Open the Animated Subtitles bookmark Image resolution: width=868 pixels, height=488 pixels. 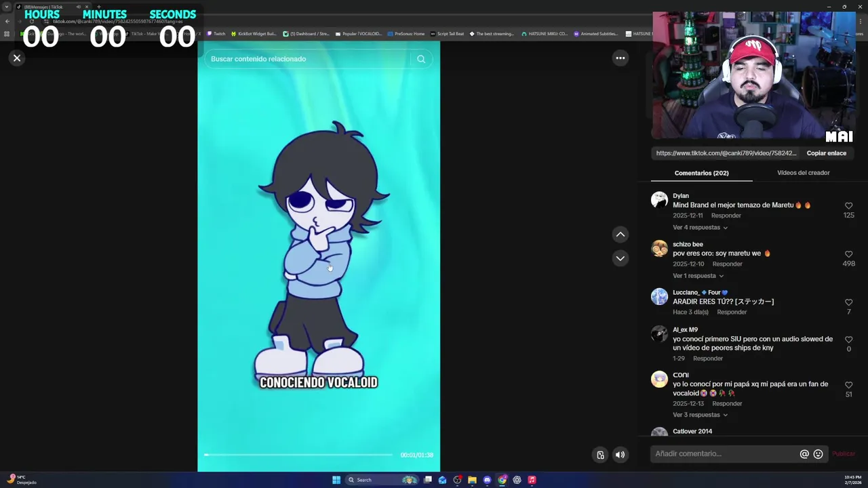595,34
